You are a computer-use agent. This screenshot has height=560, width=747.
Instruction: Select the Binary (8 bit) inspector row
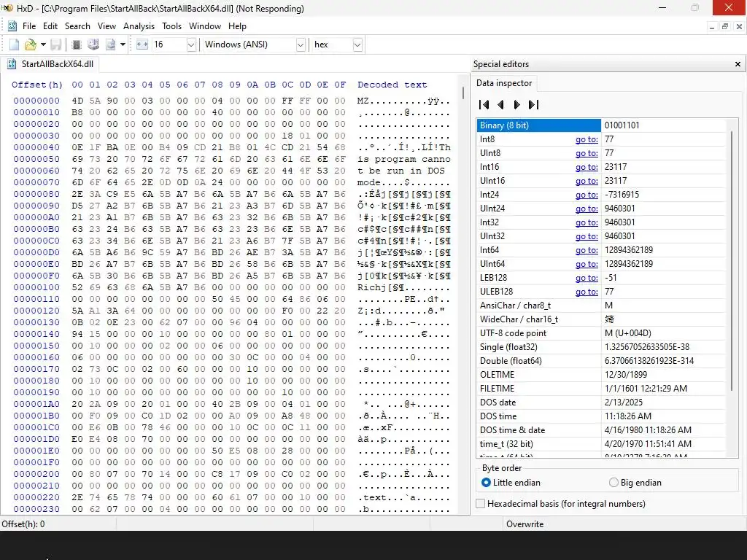click(601, 125)
